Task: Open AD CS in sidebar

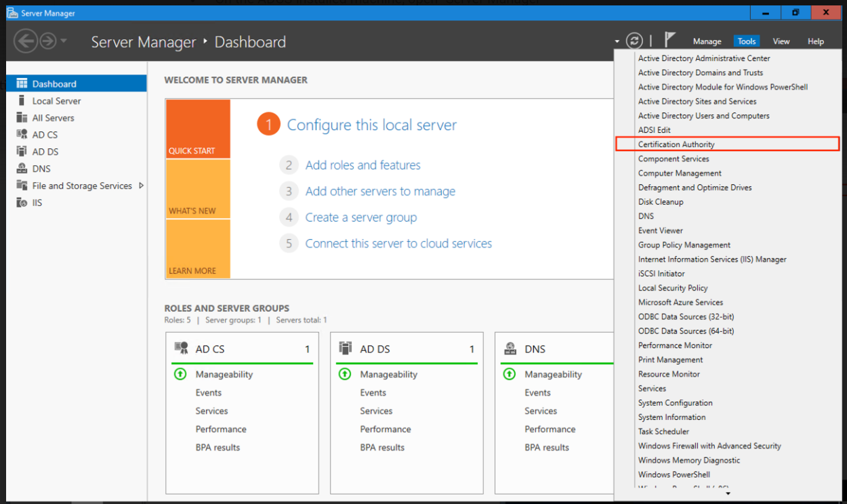Action: (x=77, y=135)
